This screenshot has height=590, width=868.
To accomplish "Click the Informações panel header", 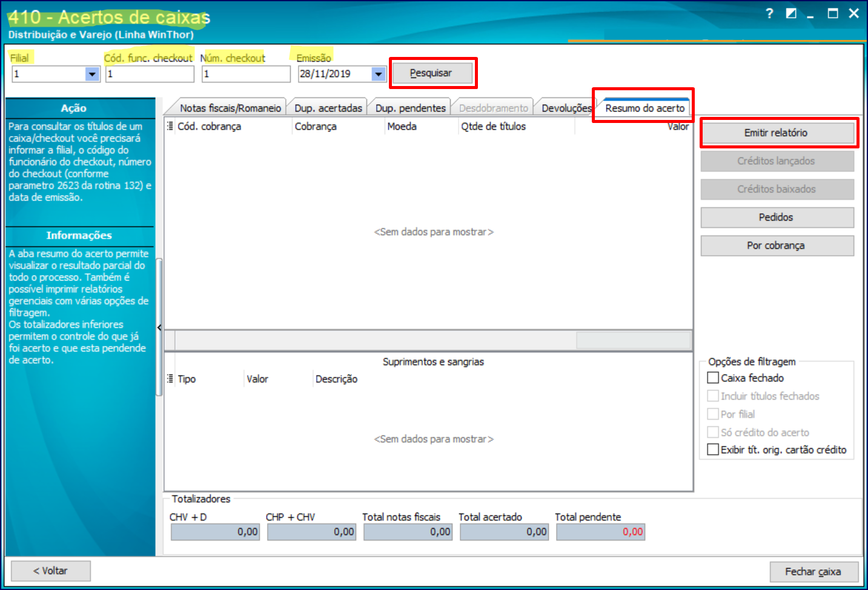I will click(x=79, y=235).
